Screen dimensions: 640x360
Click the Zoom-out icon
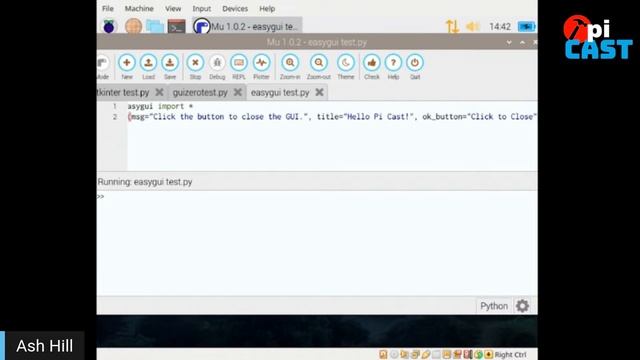point(318,63)
